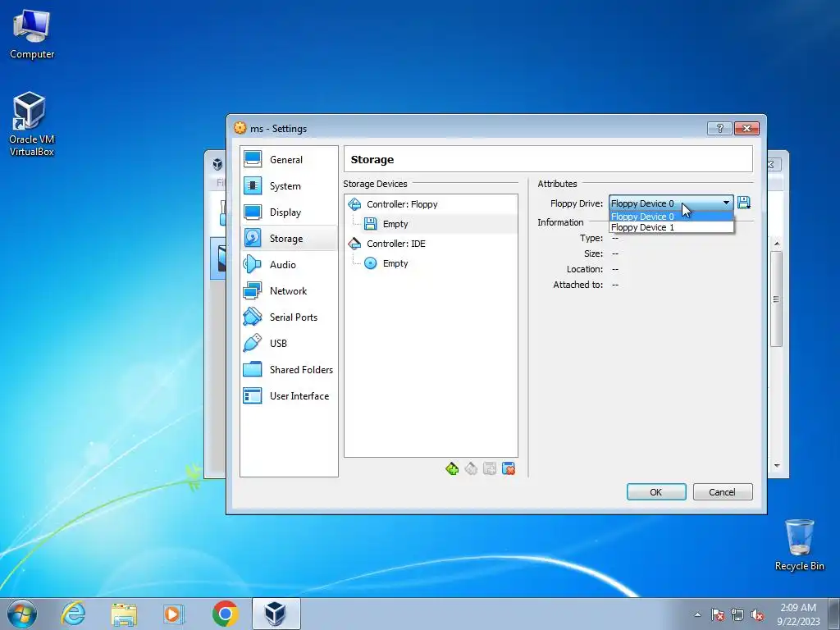Click the Help question mark button
Screen dimensions: 840x630
pyautogui.click(x=719, y=128)
